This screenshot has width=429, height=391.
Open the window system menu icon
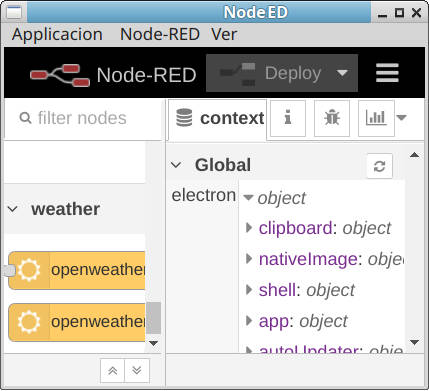pos(14,13)
